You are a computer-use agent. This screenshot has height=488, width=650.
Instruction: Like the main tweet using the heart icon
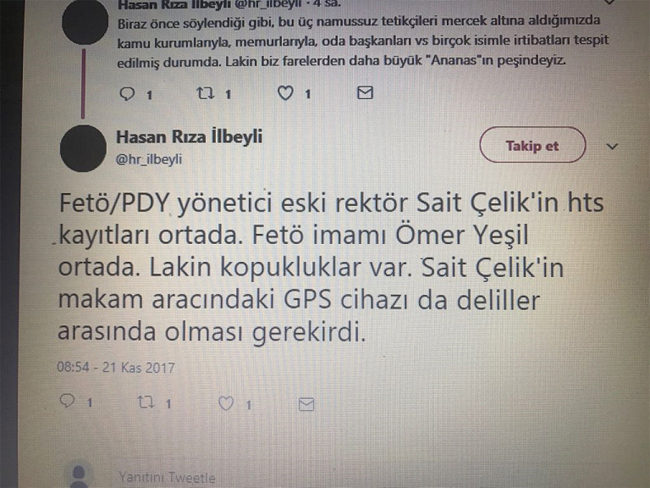point(226,403)
